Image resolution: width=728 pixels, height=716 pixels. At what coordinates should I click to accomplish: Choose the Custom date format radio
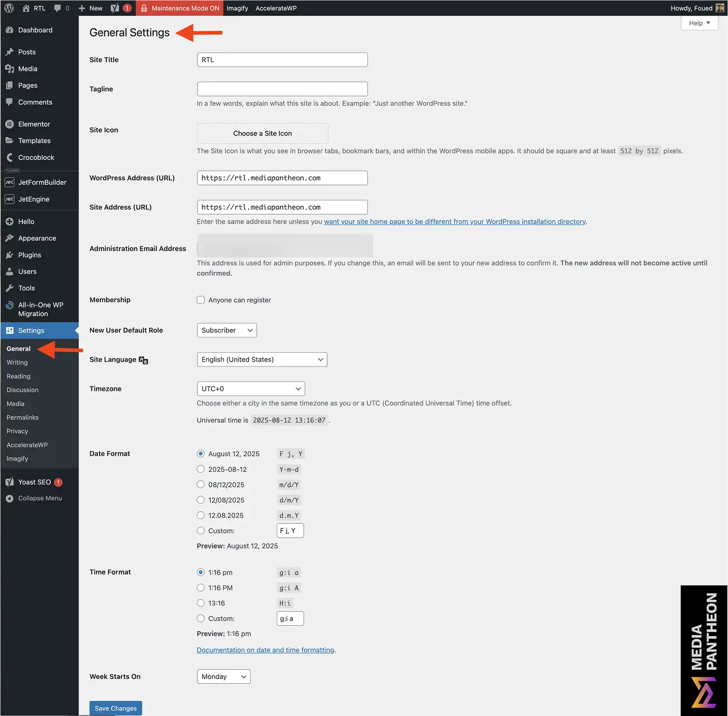click(x=200, y=530)
